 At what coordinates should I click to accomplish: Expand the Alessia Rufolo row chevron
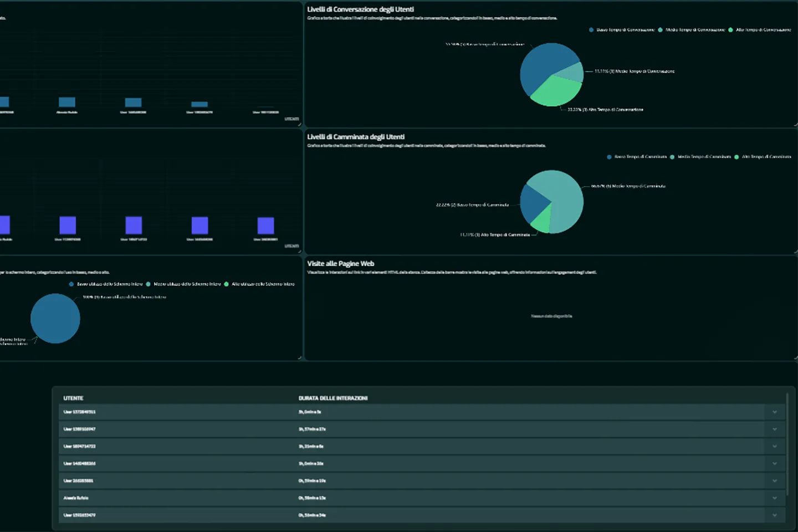pyautogui.click(x=774, y=498)
